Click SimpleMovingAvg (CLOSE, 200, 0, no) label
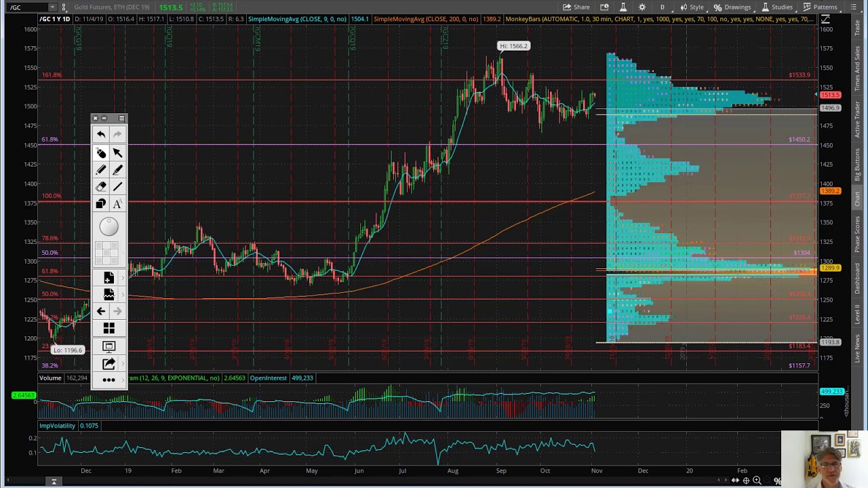This screenshot has height=488, width=868. 426,19
